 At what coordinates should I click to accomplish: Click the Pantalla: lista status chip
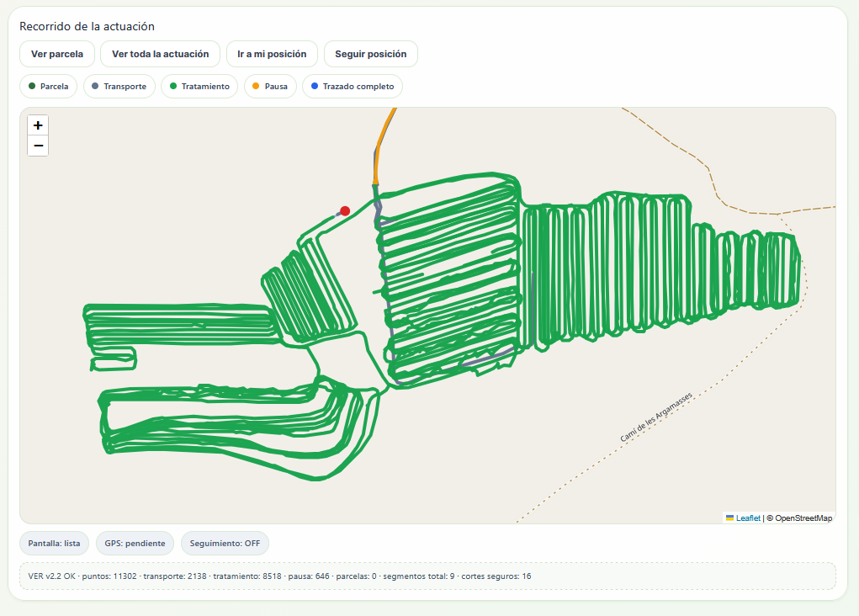(x=54, y=543)
